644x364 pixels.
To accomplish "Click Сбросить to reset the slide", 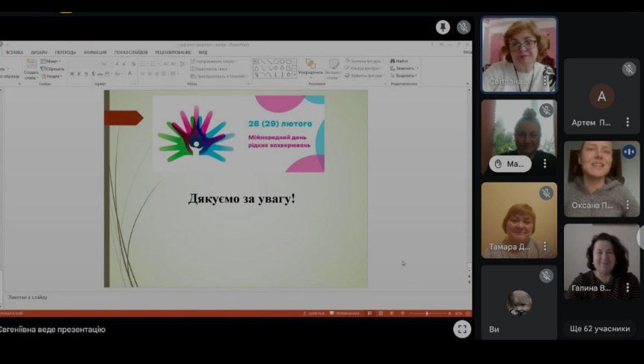I will (52, 69).
